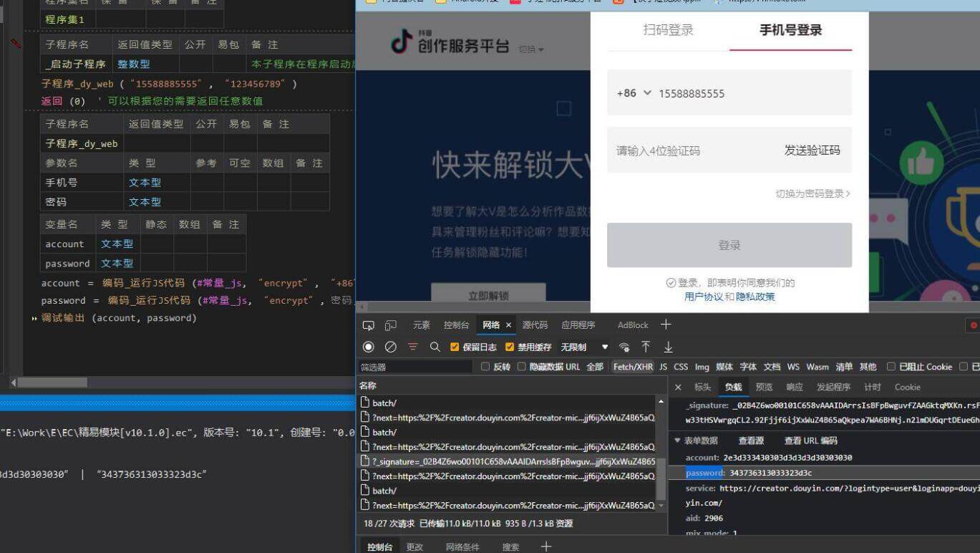This screenshot has height=553, width=980.
Task: Filter requests by JS type
Action: [x=663, y=367]
